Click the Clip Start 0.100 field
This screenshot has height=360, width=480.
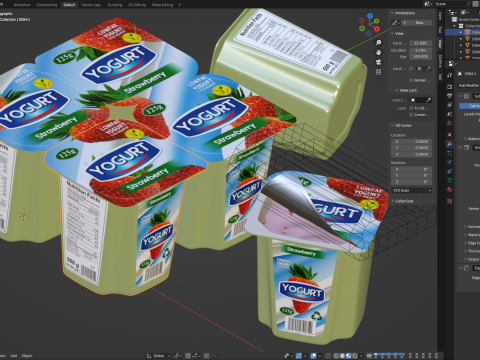(x=420, y=50)
